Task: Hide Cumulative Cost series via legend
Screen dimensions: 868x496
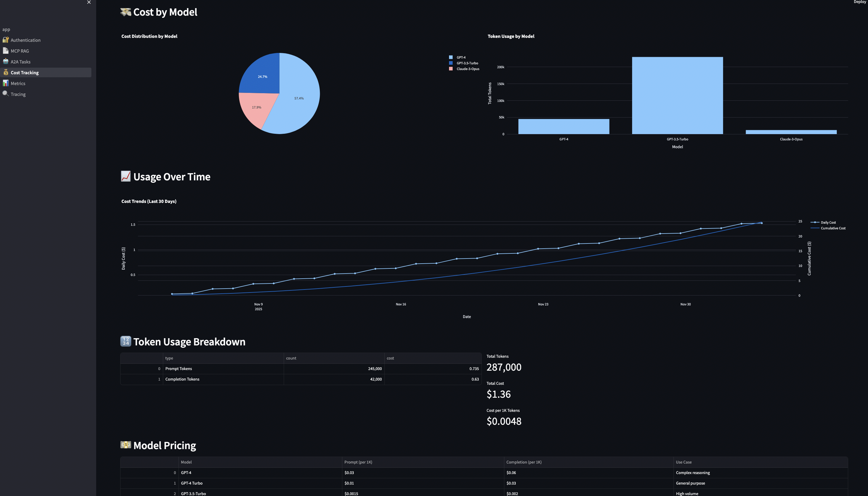Action: tap(833, 228)
